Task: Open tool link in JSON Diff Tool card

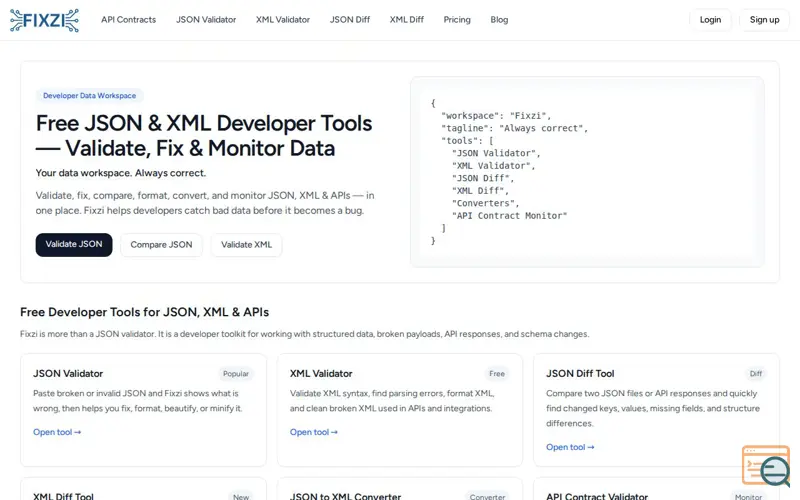Action: pos(570,447)
